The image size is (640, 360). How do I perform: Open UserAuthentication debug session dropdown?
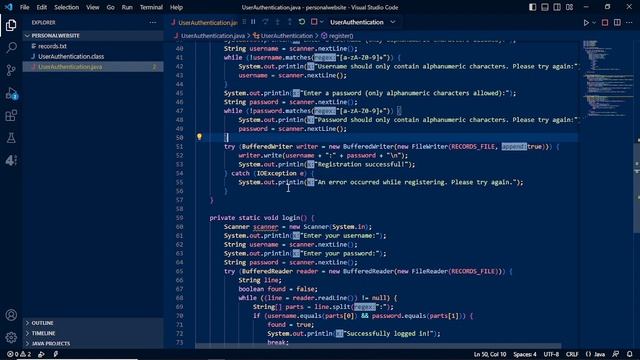362,22
